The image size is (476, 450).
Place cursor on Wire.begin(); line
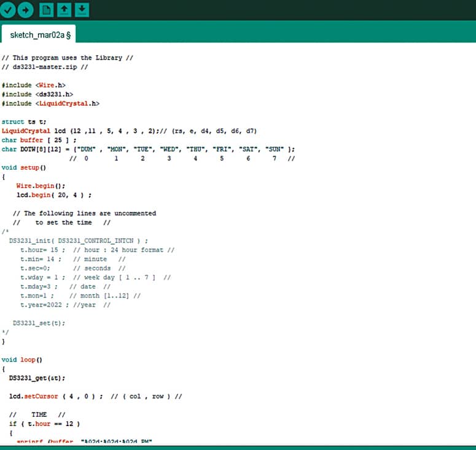coord(41,186)
